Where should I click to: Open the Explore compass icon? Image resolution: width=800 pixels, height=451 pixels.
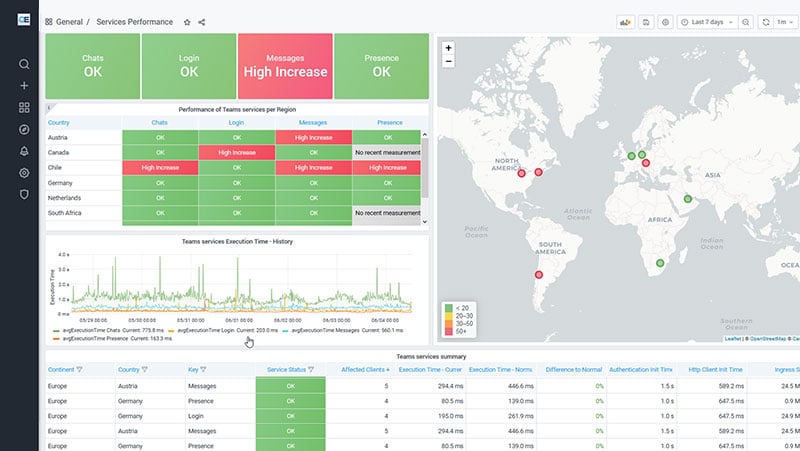(24, 129)
